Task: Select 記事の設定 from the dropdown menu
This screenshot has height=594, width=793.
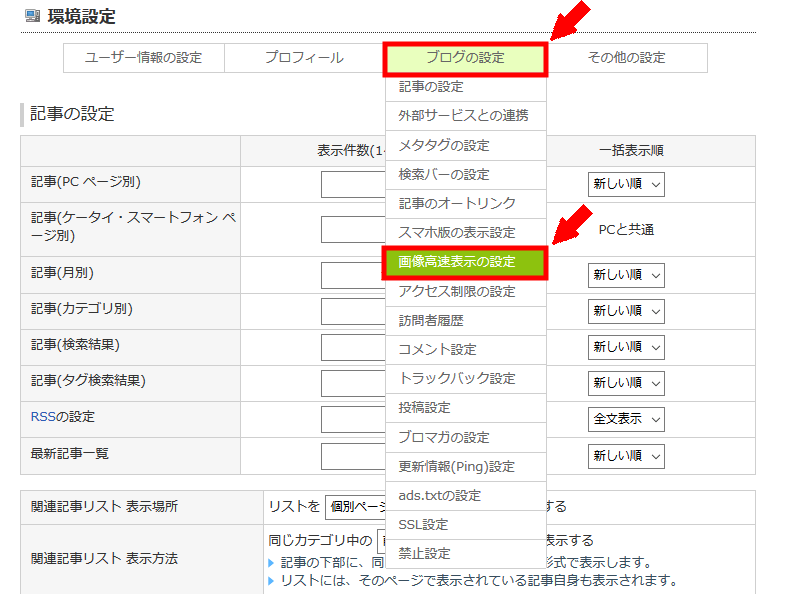Action: pyautogui.click(x=466, y=87)
